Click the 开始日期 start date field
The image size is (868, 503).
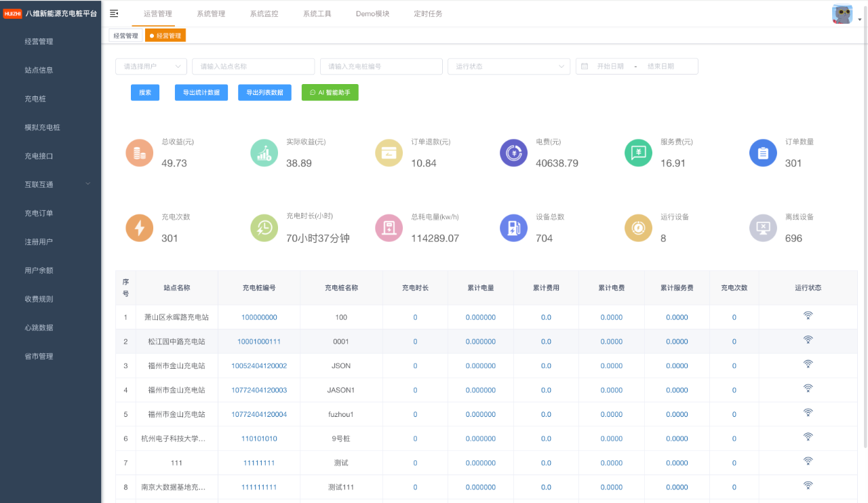coord(610,66)
